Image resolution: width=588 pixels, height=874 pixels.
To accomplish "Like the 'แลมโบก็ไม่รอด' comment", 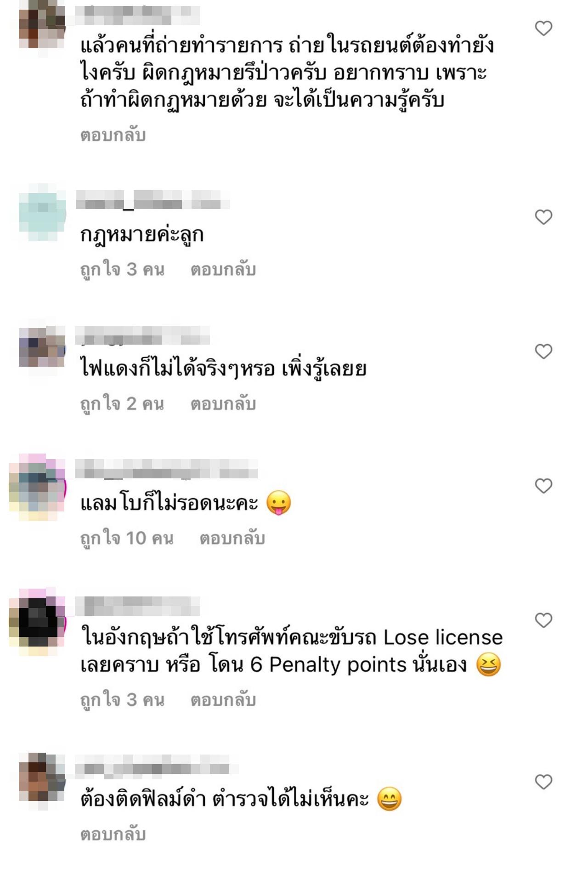I will coord(543,486).
